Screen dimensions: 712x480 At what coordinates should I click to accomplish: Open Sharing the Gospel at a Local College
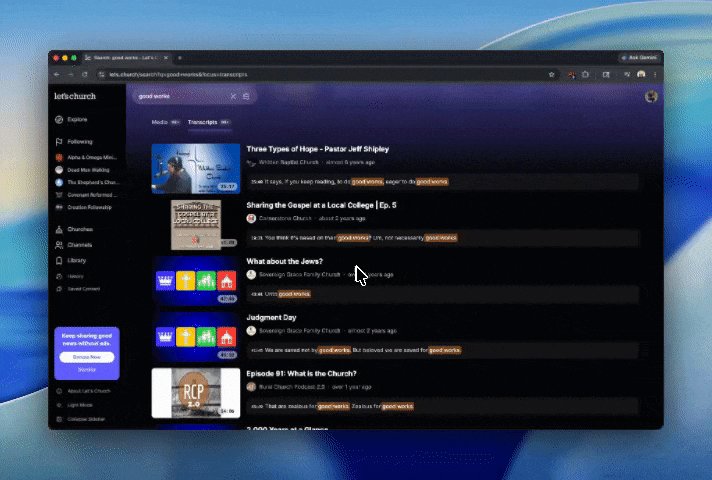tap(321, 205)
